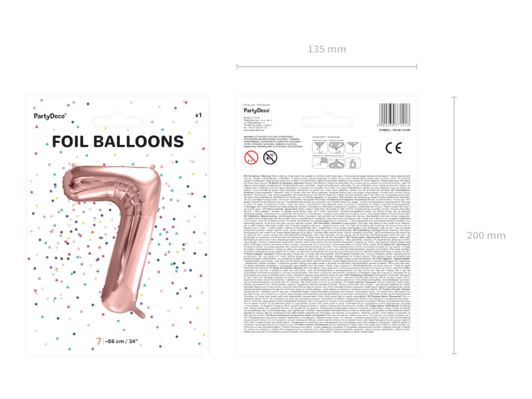
Task: Click the vertical height dimension line
Action: (x=454, y=225)
